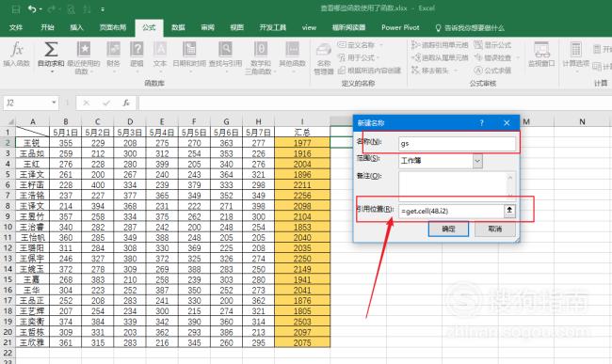The height and width of the screenshot is (364, 612).
Task: Switch to the Page Layout tab
Action: tap(112, 27)
